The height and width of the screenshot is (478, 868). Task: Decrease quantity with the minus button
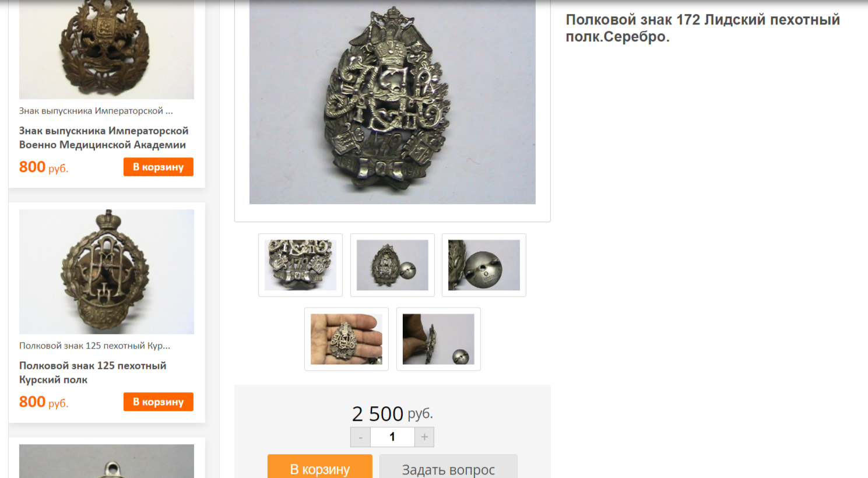tap(360, 437)
